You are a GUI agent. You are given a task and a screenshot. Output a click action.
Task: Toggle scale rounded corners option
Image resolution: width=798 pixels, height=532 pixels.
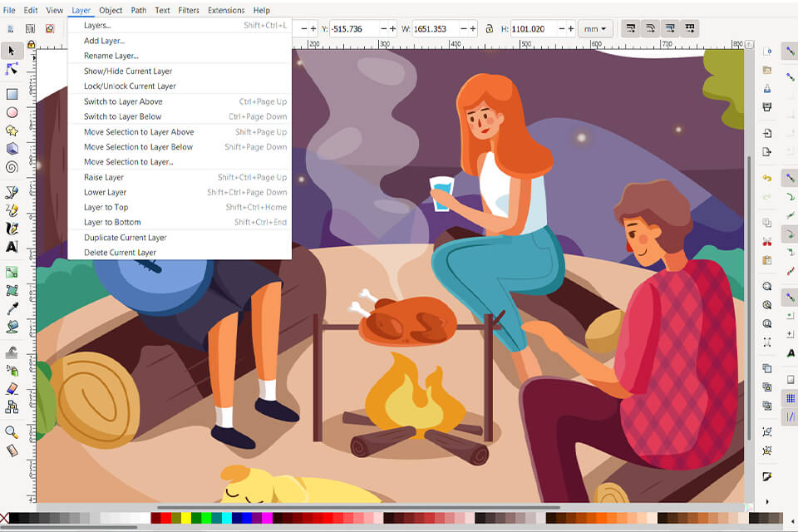click(650, 28)
